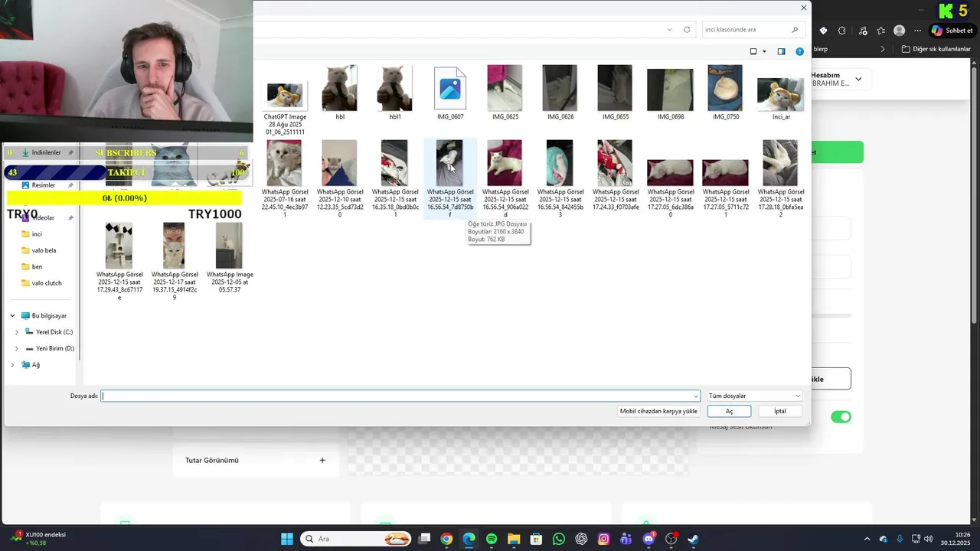Open the Tüm dosyalar file type dropdown
The width and height of the screenshot is (980, 551).
point(754,396)
